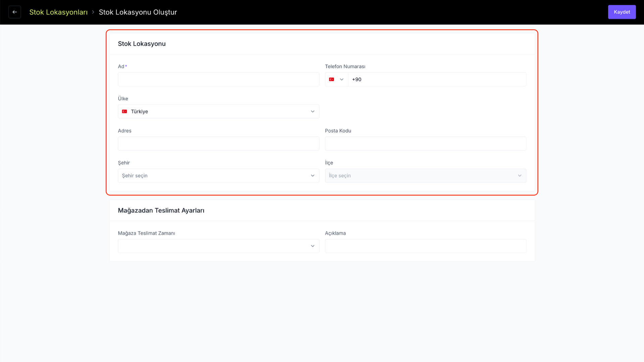Open the Stok Lokasyonları breadcrumb link

[x=58, y=12]
